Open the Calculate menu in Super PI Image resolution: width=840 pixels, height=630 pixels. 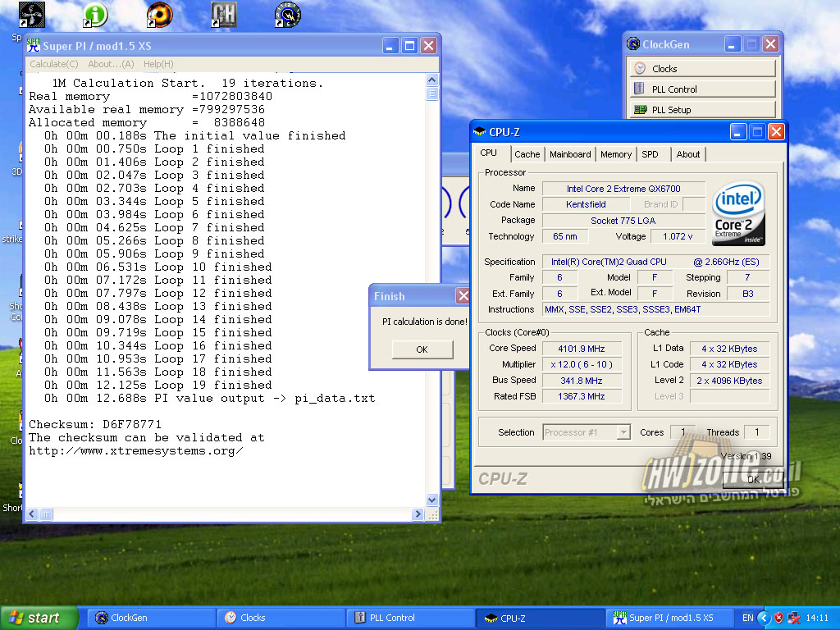click(x=54, y=64)
